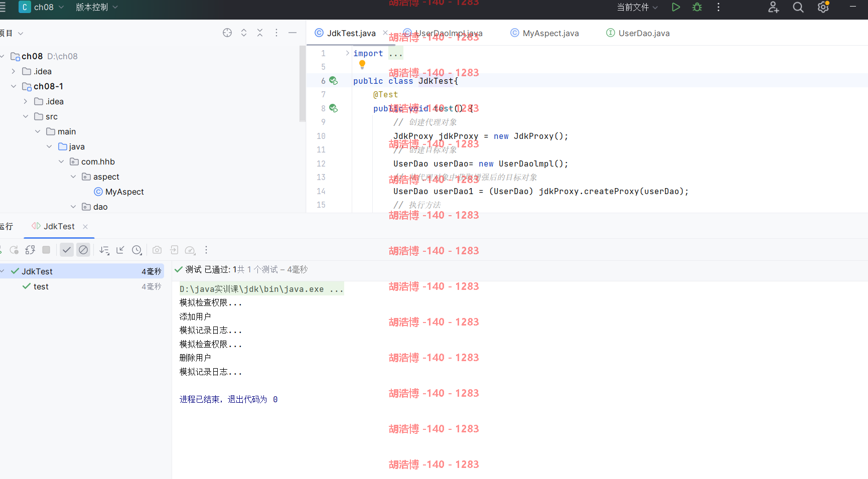Collapse the src folder
The width and height of the screenshot is (868, 479).
26,116
